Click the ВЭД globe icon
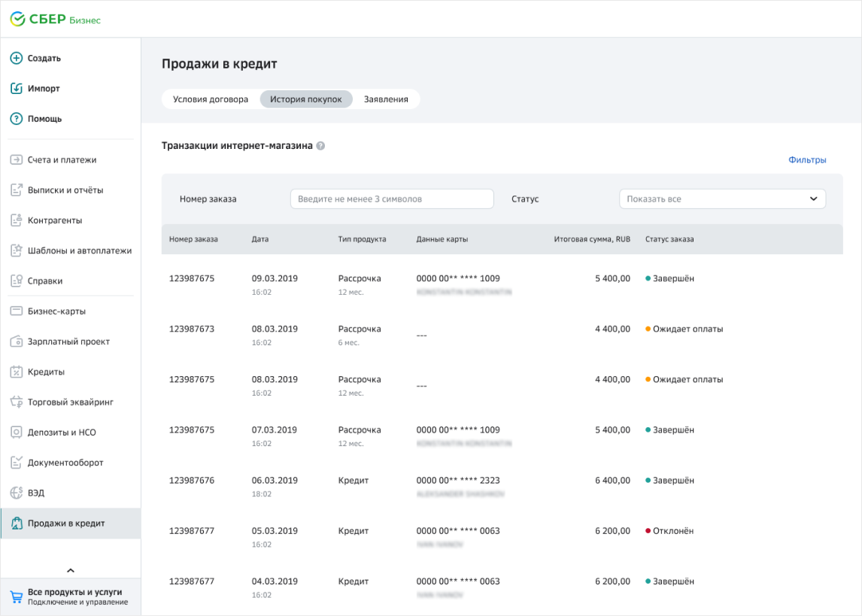Viewport: 862px width, 616px height. tap(16, 493)
